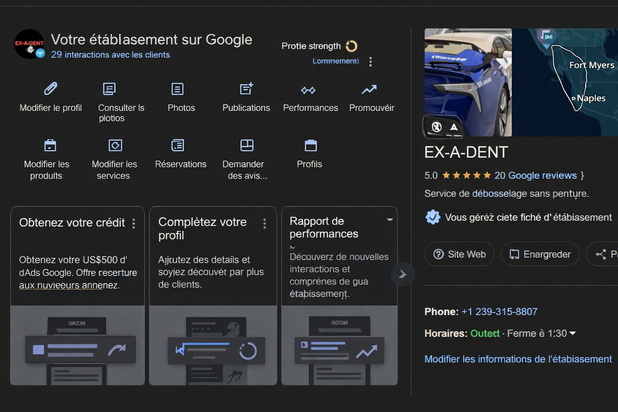Open Consulter le plotios icon

tap(109, 89)
